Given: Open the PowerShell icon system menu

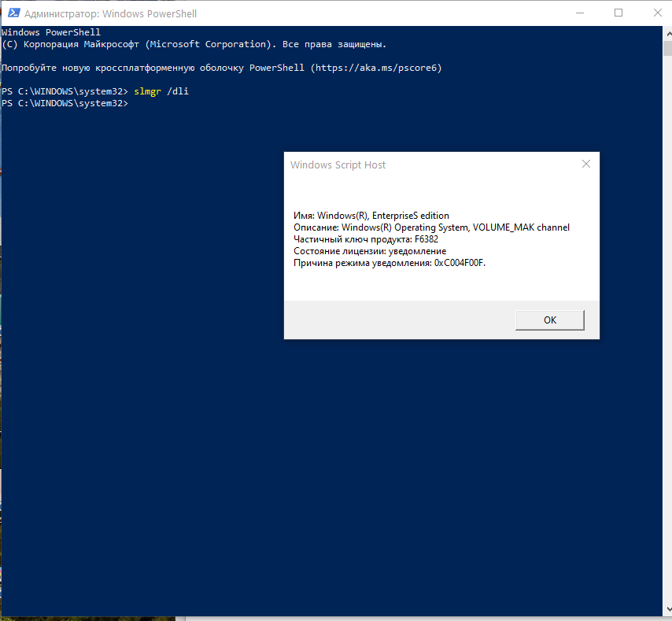Looking at the screenshot, I should [x=13, y=13].
